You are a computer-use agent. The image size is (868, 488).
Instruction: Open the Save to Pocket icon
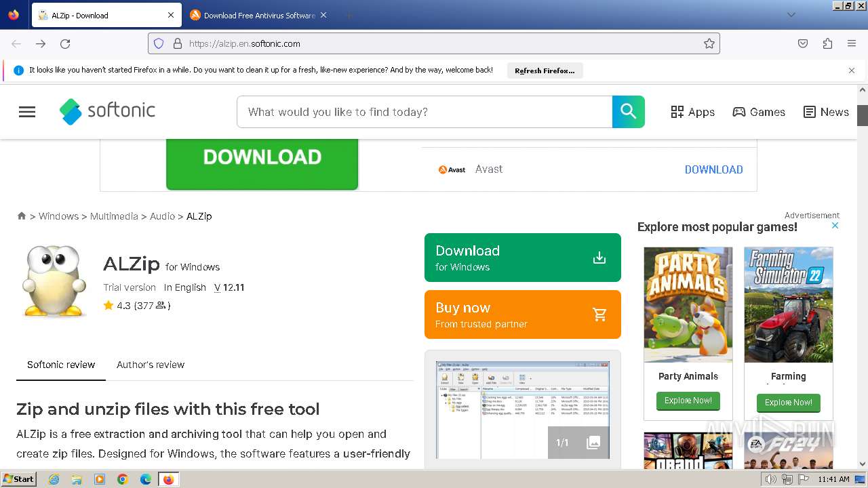(x=803, y=43)
